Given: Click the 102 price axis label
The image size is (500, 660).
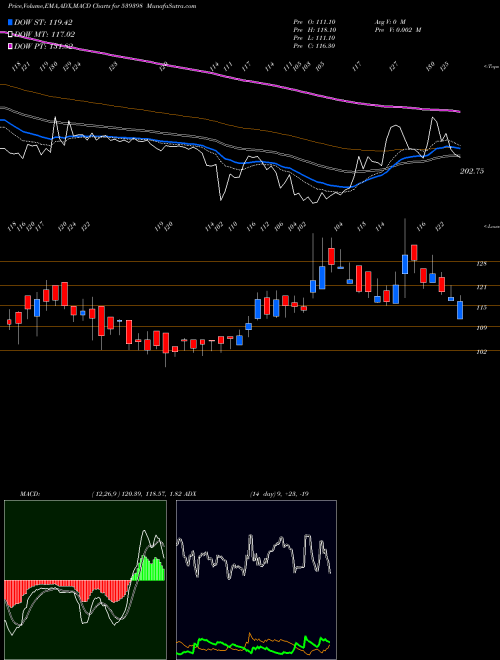Looking at the screenshot, I should point(481,351).
